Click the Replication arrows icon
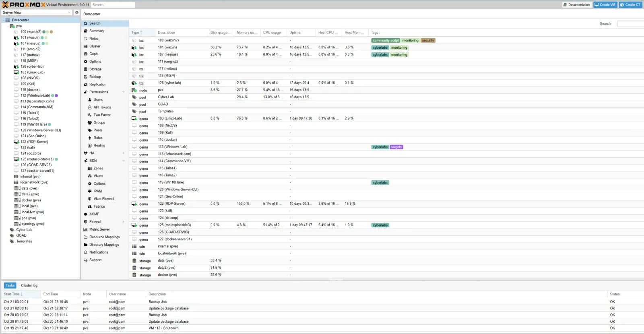Screen dimensions: 644x334 coord(85,85)
